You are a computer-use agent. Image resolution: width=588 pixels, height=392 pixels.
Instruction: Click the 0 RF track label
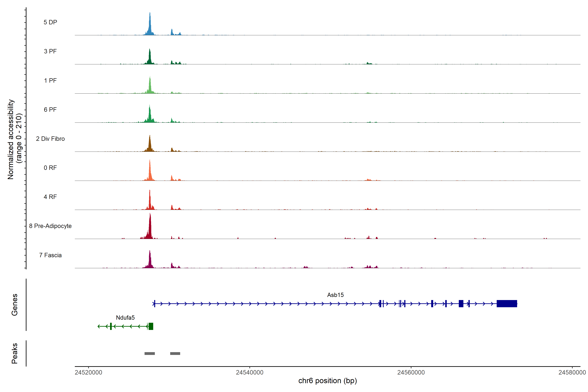pyautogui.click(x=50, y=168)
